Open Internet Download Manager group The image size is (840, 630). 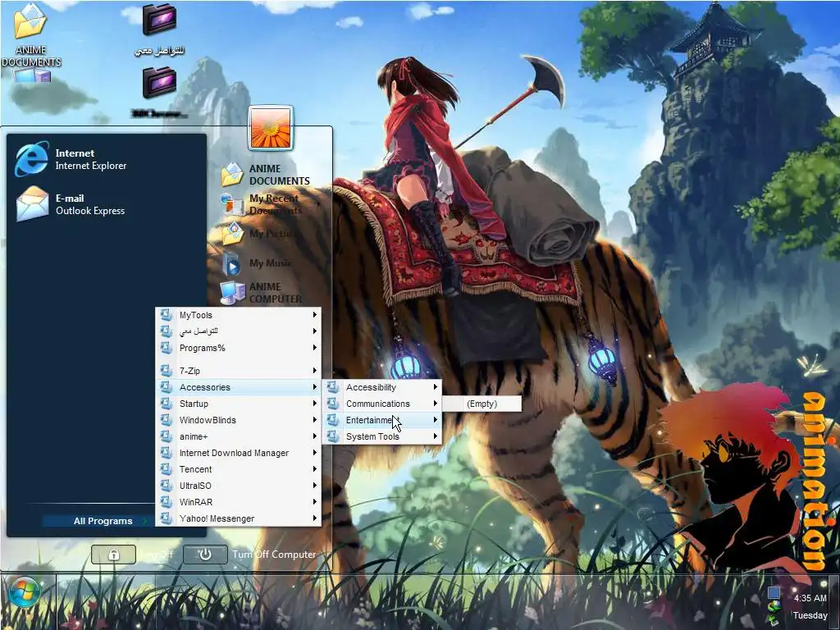(x=239, y=453)
